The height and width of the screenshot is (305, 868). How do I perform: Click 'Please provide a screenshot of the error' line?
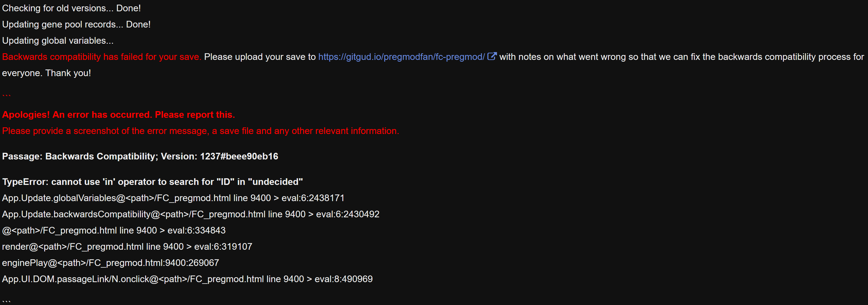click(x=200, y=131)
